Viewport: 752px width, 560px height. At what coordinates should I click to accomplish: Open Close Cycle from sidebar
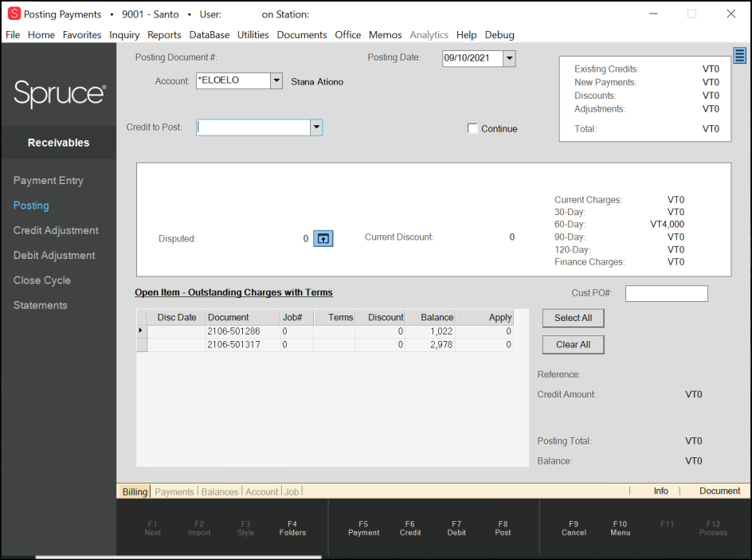pos(42,280)
